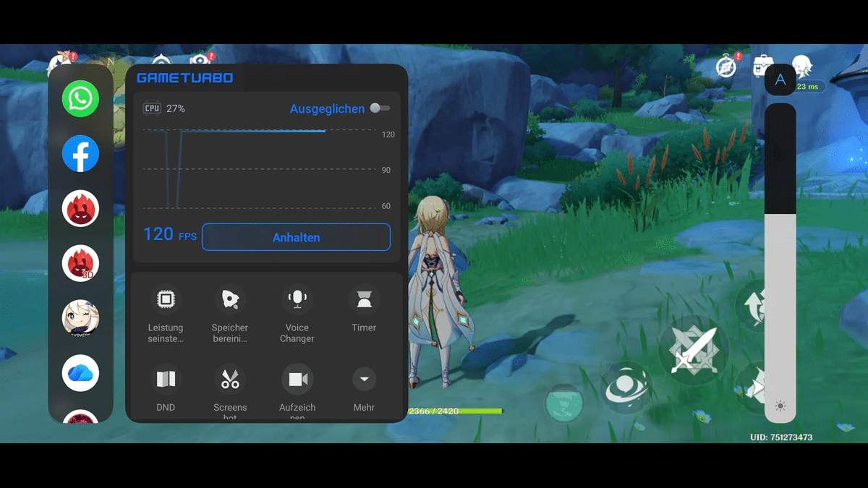Toggle auto brightness A button
This screenshot has width=868, height=488.
point(780,80)
